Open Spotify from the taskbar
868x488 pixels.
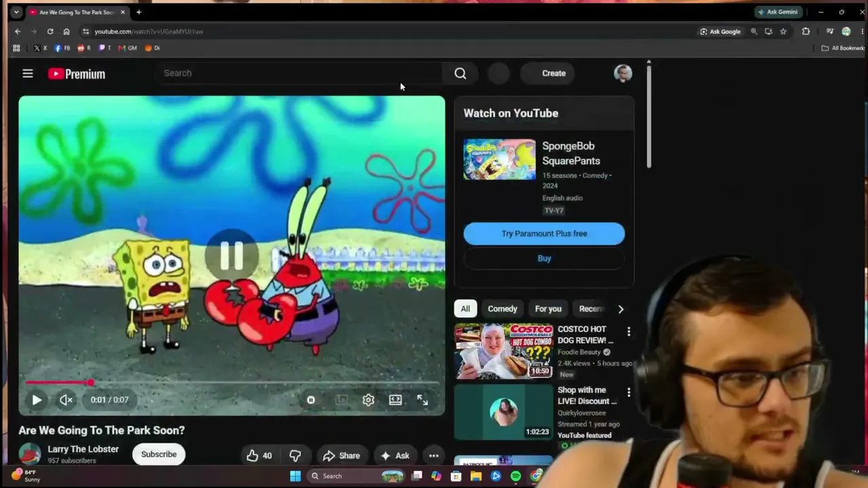point(516,476)
